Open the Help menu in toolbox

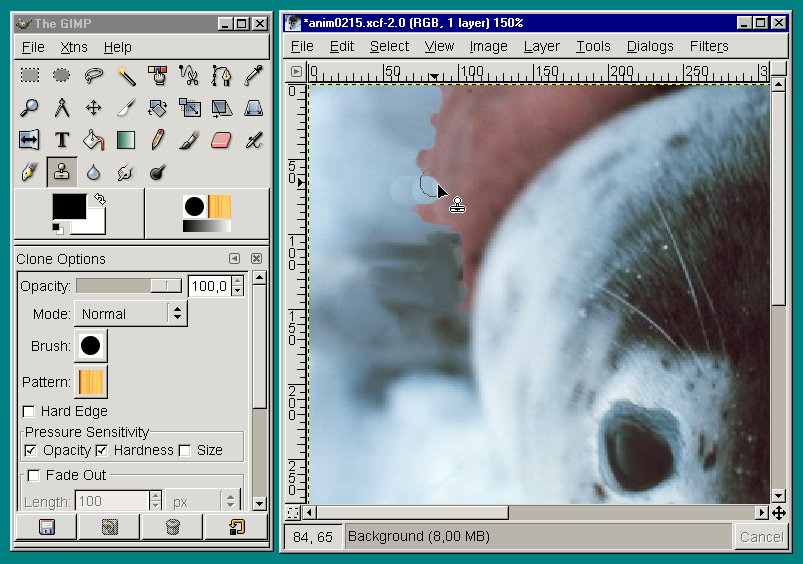click(118, 47)
